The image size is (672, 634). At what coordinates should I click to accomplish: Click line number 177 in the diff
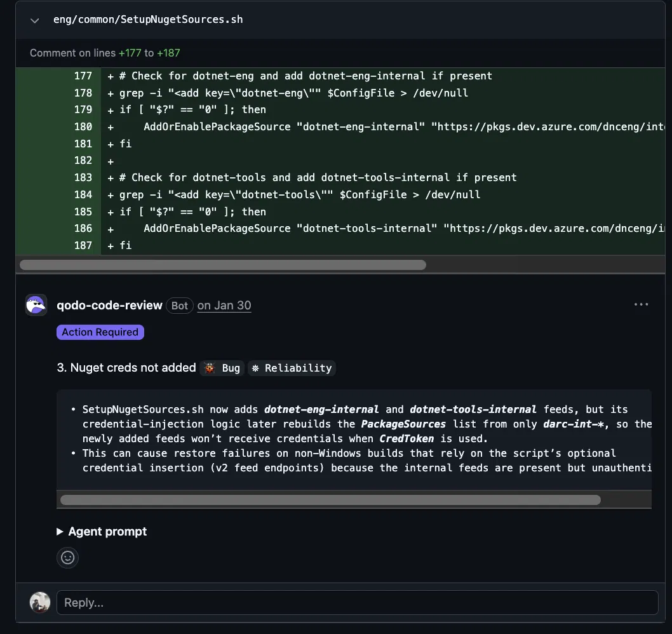pos(83,76)
